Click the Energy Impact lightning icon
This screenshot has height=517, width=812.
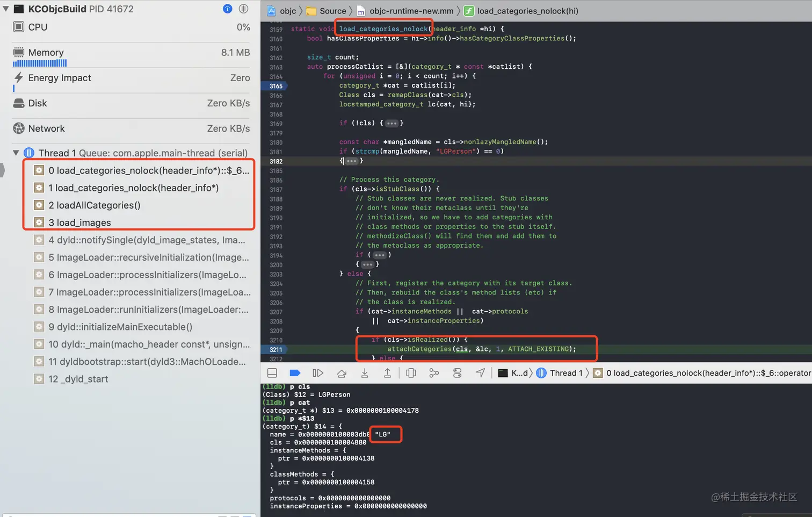coord(19,77)
